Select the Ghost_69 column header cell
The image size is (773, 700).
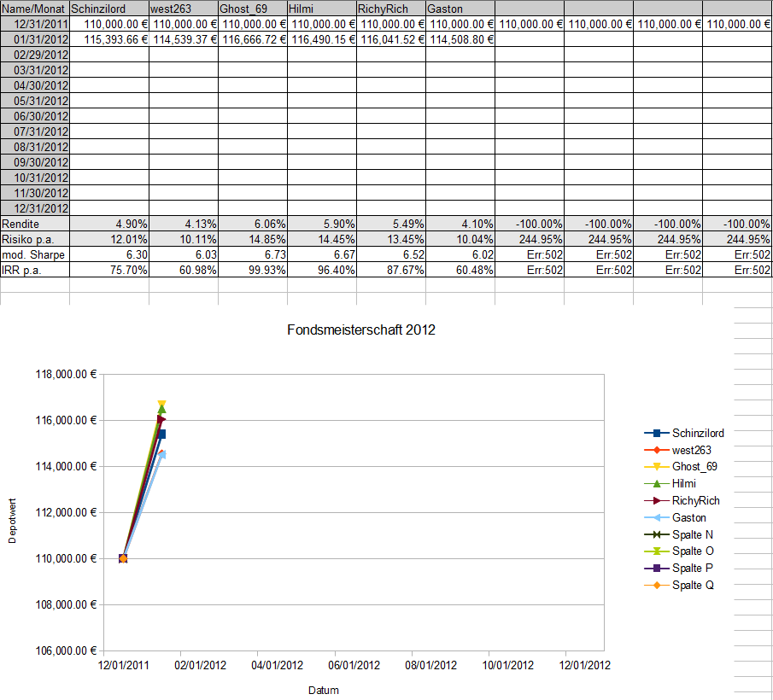click(253, 9)
